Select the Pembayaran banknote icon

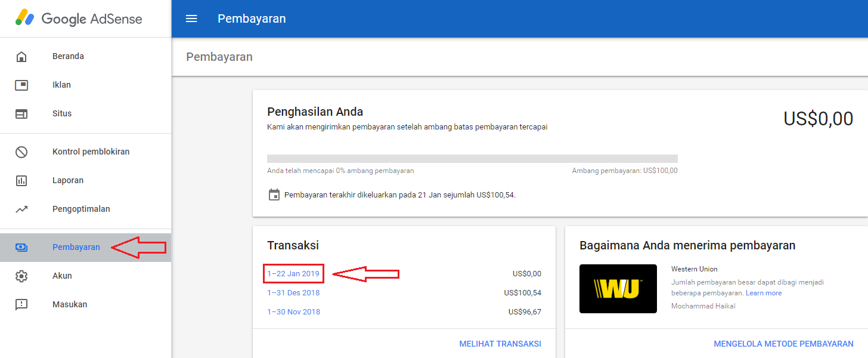pos(22,246)
